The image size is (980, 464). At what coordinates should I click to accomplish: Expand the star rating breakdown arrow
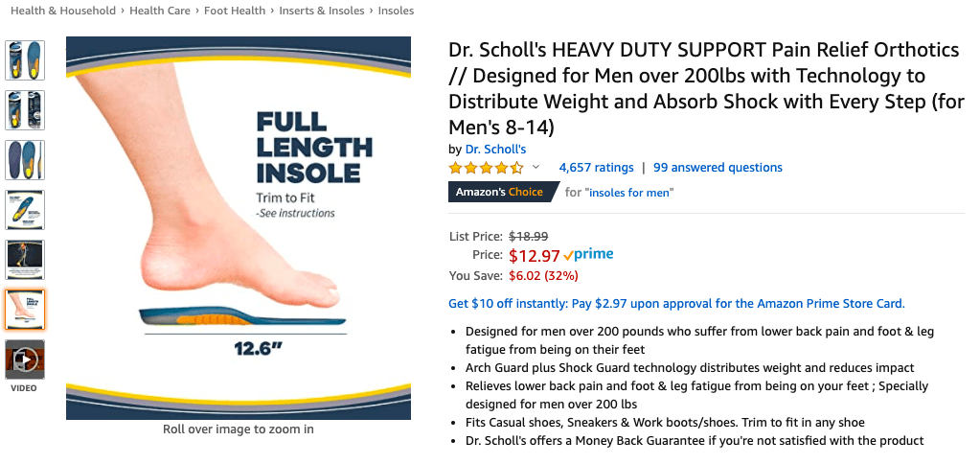click(536, 168)
